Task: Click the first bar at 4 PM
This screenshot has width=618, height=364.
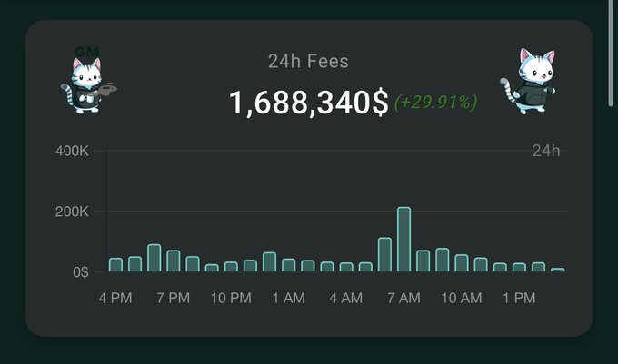Action: (115, 265)
